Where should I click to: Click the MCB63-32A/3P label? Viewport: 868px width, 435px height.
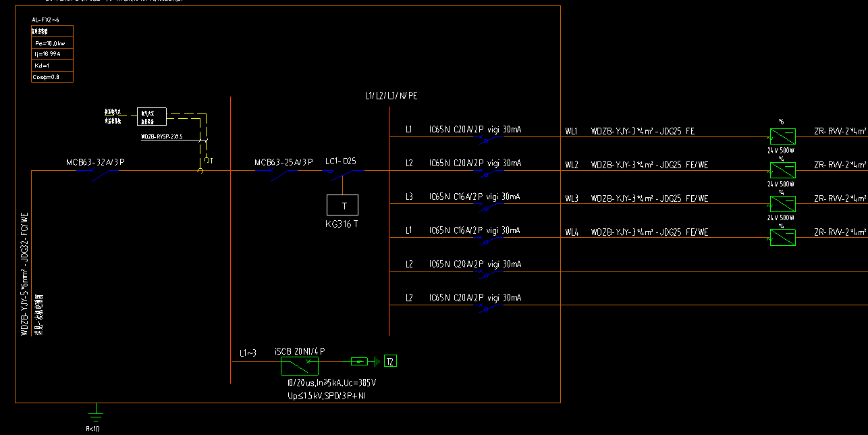(95, 163)
